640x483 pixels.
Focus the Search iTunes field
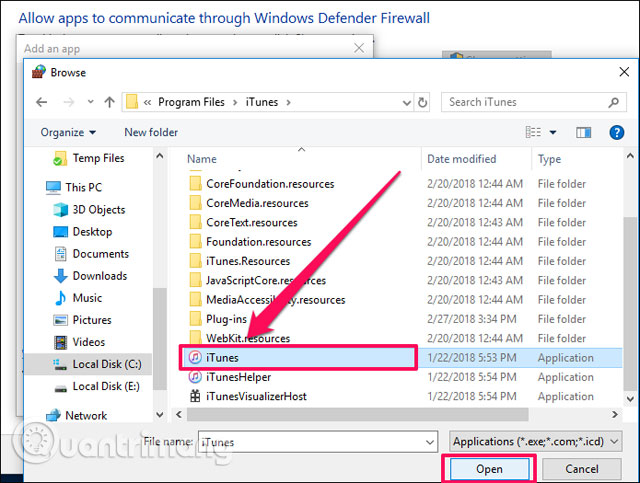pos(533,102)
